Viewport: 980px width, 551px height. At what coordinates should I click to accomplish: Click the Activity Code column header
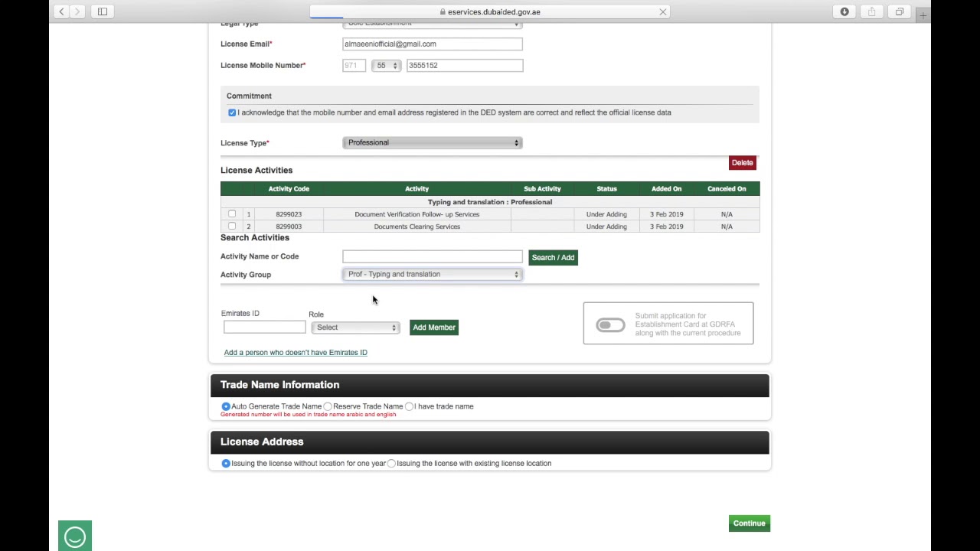[289, 188]
